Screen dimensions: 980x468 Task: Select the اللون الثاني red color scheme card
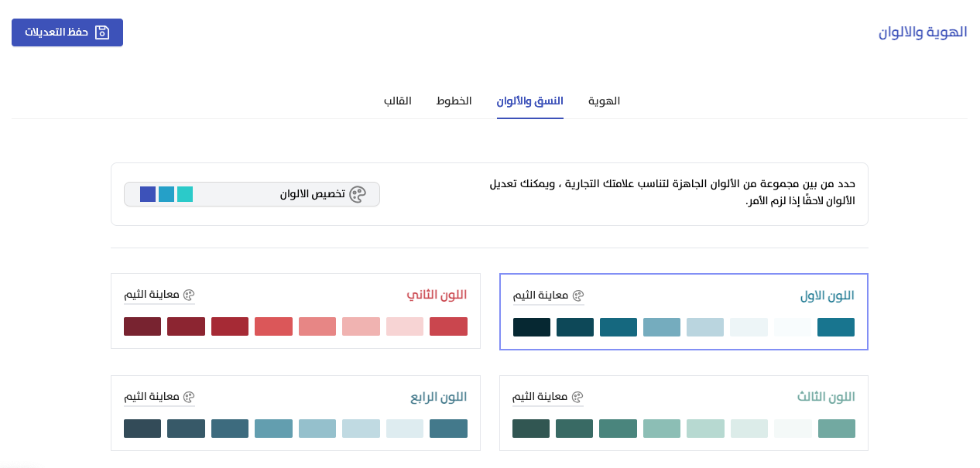click(295, 311)
